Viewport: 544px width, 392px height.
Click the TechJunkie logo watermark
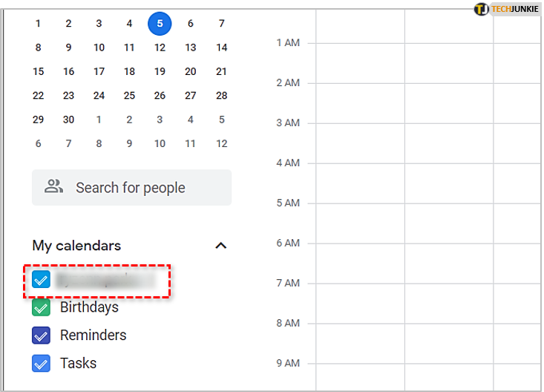(507, 9)
